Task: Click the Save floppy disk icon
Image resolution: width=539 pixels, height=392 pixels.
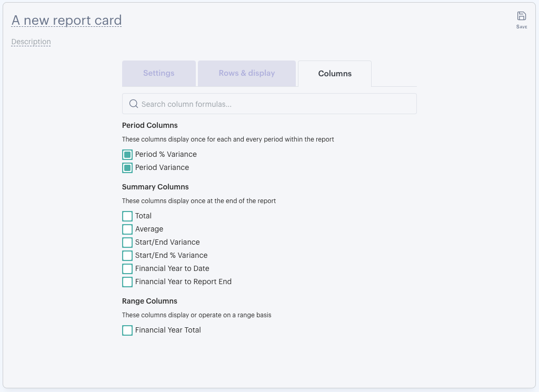Action: (522, 16)
